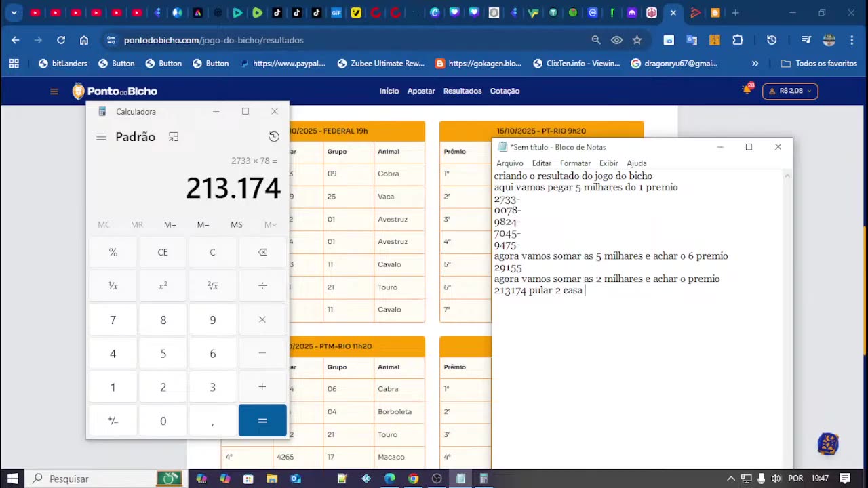Click the calculator C clear button
Image resolution: width=868 pixels, height=488 pixels.
212,252
